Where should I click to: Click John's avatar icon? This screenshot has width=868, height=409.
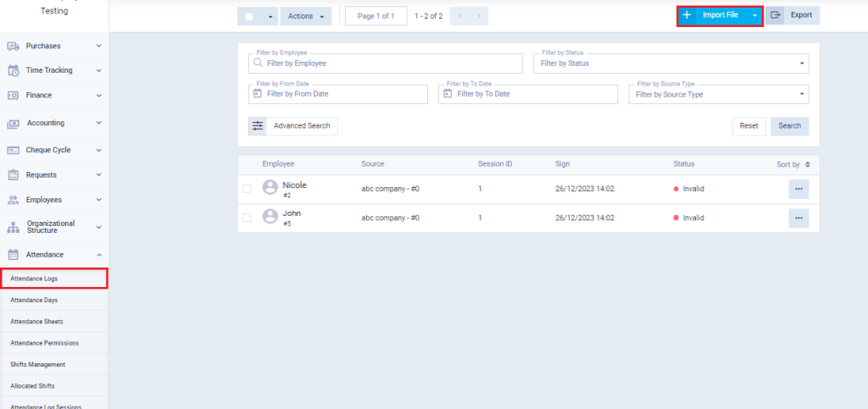(x=270, y=216)
